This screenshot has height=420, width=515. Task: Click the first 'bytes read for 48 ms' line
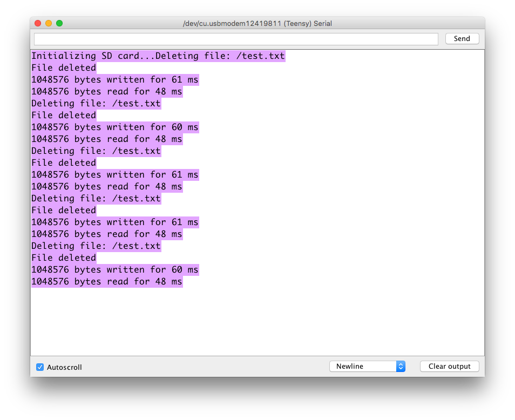coord(107,91)
